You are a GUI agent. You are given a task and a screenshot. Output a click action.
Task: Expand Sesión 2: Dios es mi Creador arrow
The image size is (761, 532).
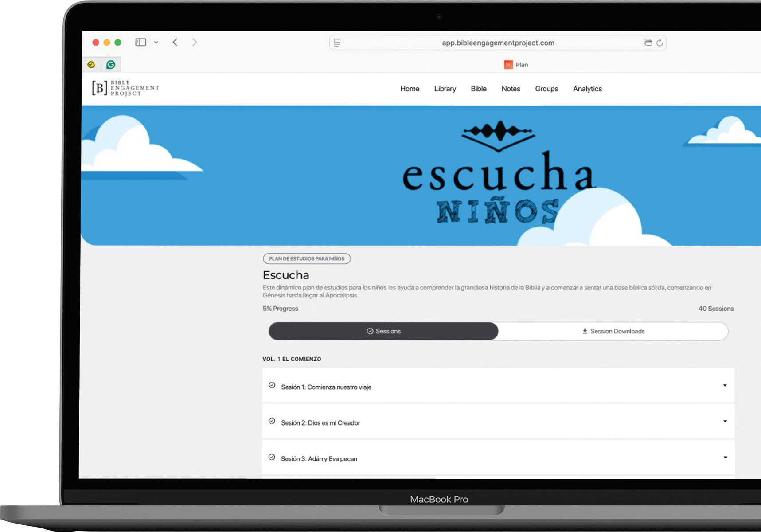(725, 421)
